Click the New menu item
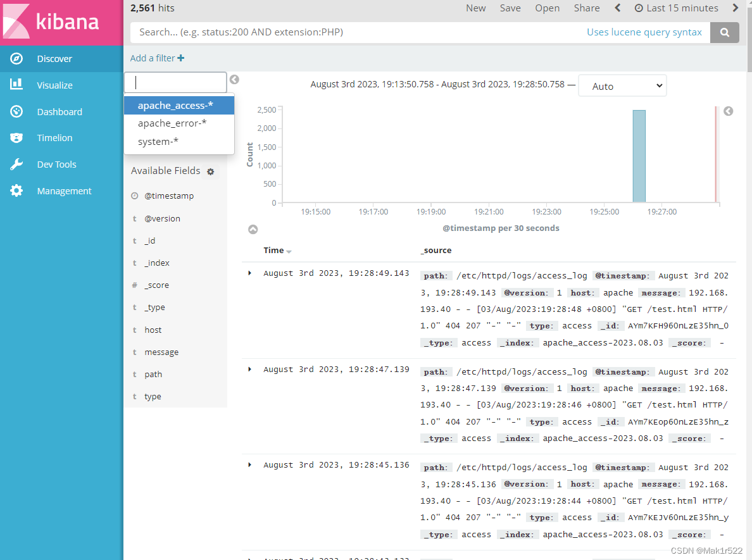The width and height of the screenshot is (752, 560). (x=475, y=8)
